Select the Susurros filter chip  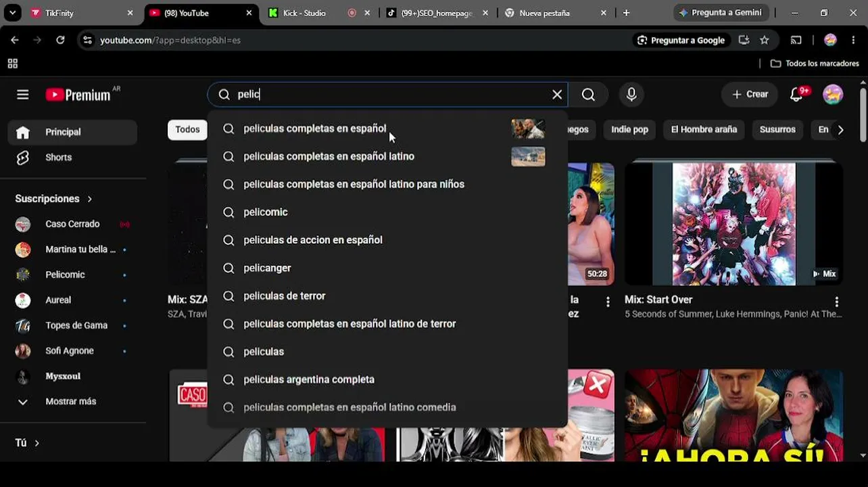(777, 130)
